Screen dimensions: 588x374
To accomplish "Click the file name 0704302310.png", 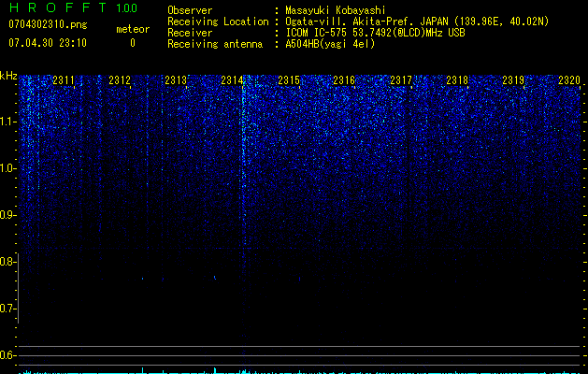I will click(x=48, y=24).
